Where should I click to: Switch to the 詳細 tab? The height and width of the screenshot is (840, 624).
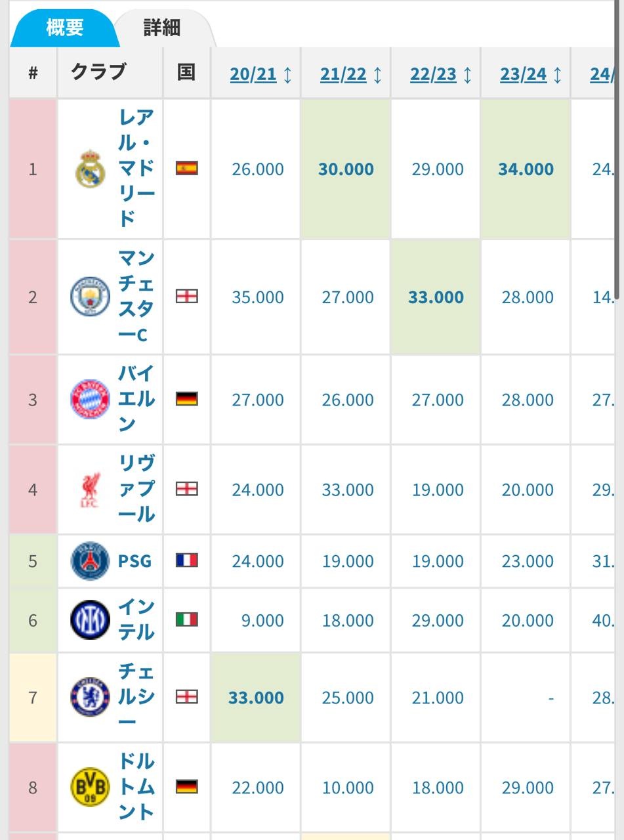point(162,28)
